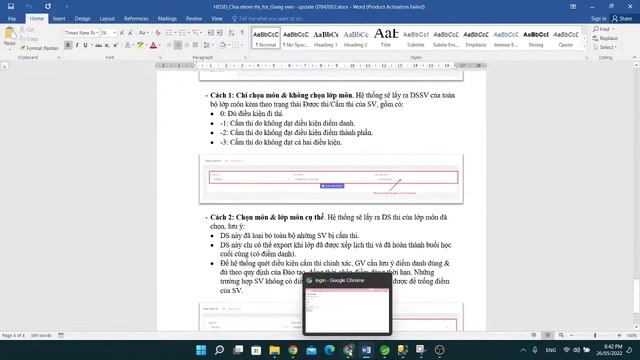Decrease font size with Shrink Font
This screenshot has height=360, width=640.
(130, 33)
